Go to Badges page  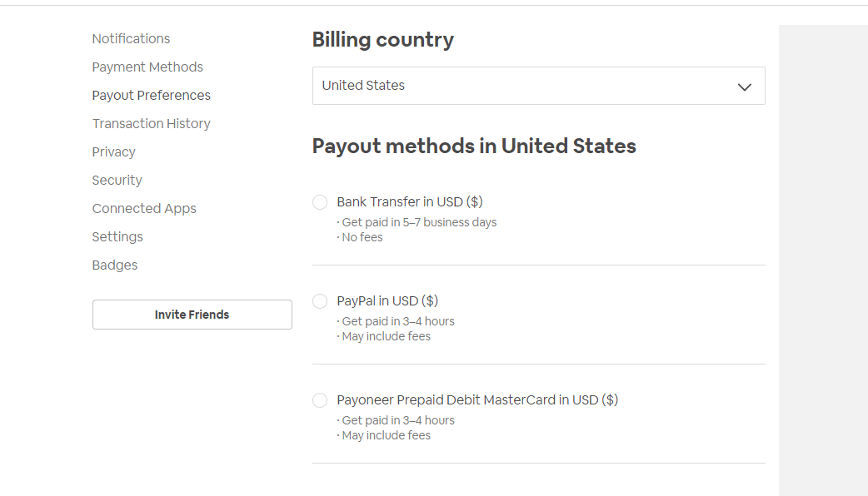(x=115, y=265)
